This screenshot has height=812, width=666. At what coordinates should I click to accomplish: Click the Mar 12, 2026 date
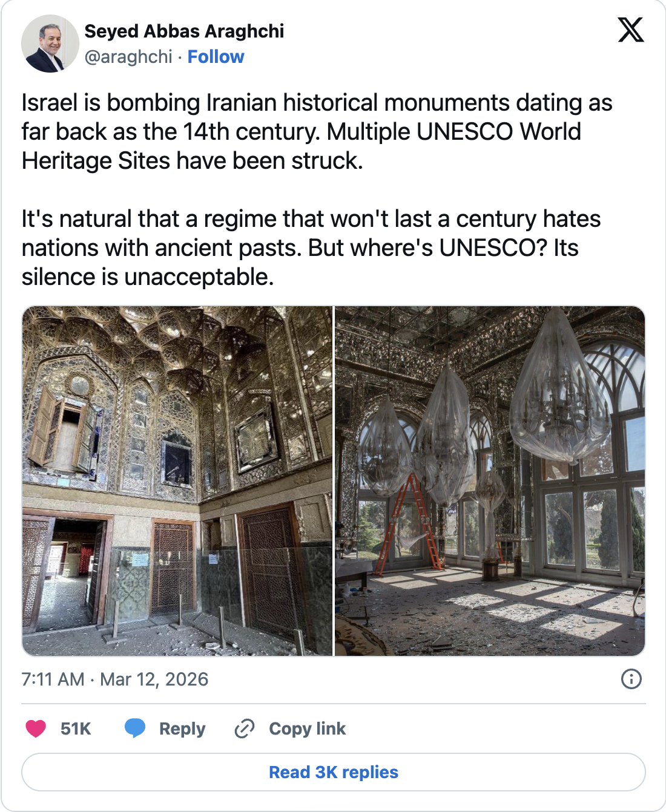click(154, 679)
